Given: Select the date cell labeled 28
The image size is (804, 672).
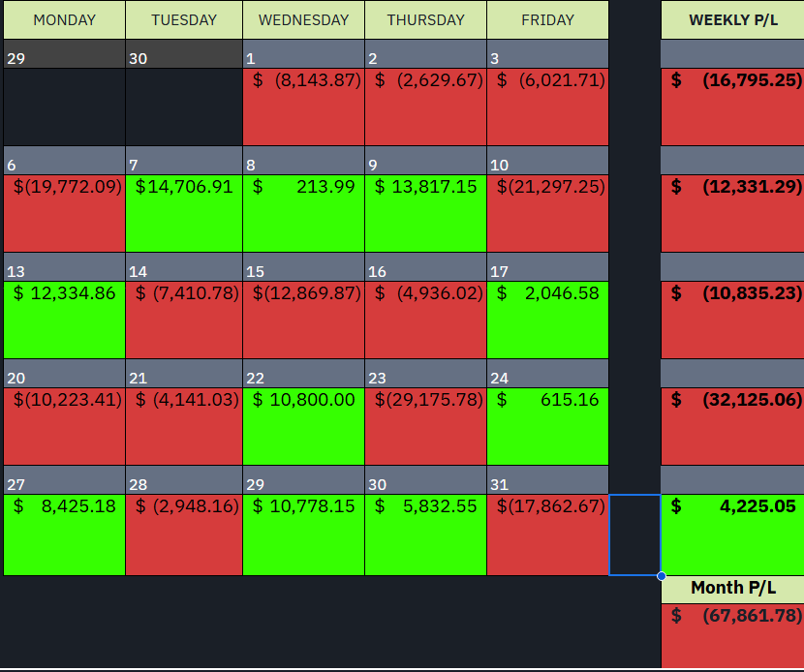Looking at the screenshot, I should click(184, 480).
